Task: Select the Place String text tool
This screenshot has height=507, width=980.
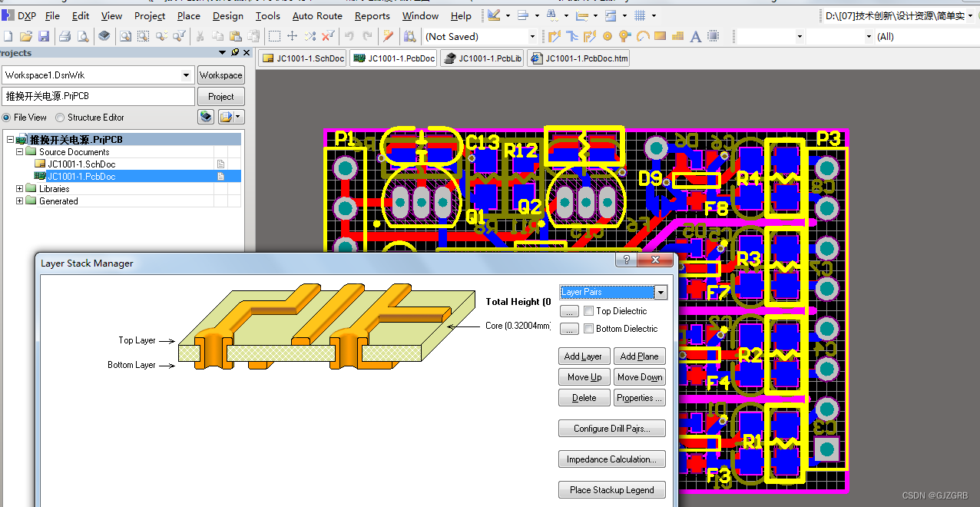Action: coord(695,35)
